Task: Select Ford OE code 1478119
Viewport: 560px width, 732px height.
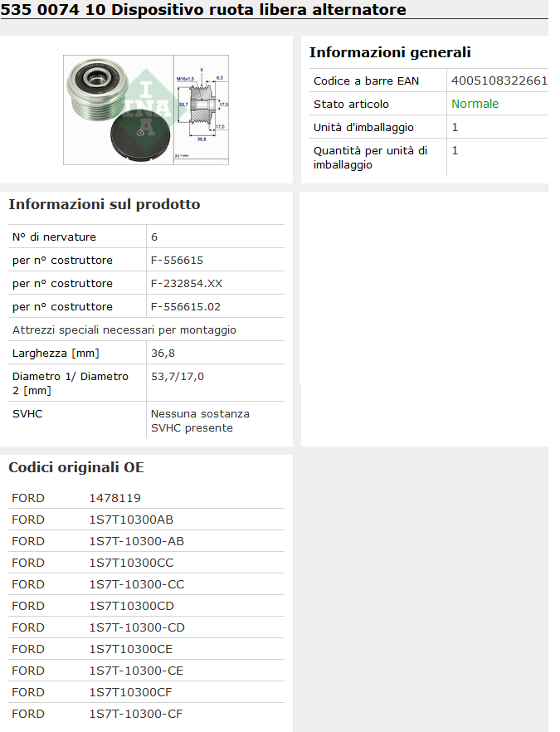Action: tap(114, 498)
